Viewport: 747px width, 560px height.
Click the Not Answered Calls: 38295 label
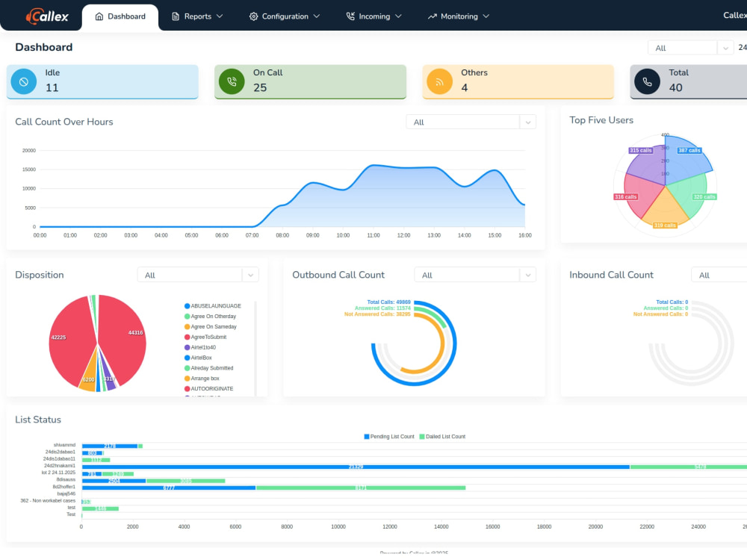(x=377, y=314)
